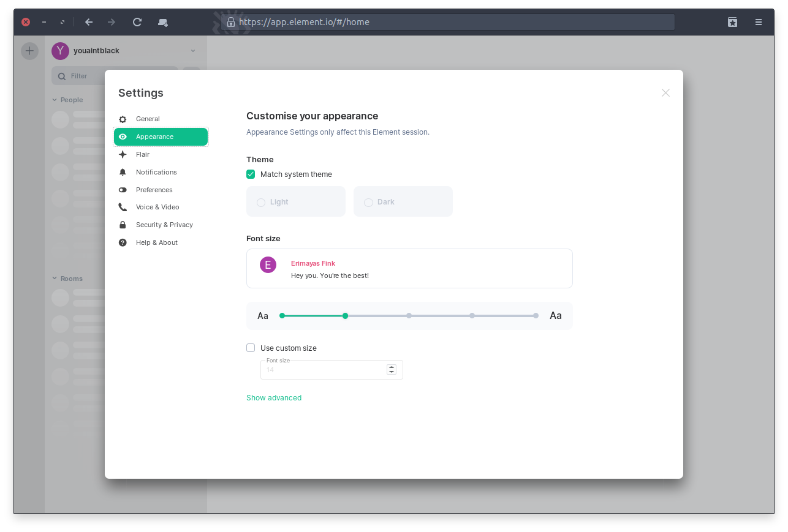Click the Font size stepper arrows
The width and height of the screenshot is (788, 532).
point(392,370)
